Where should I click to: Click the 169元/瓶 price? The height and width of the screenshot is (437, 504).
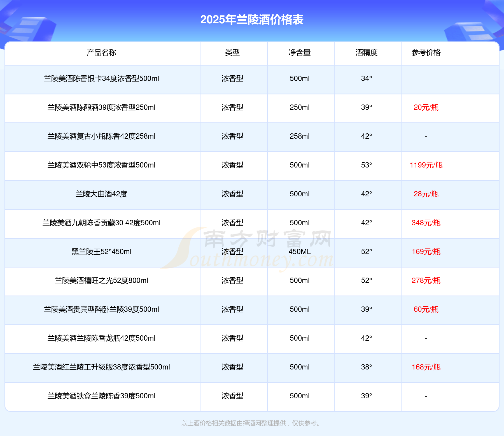(x=426, y=252)
